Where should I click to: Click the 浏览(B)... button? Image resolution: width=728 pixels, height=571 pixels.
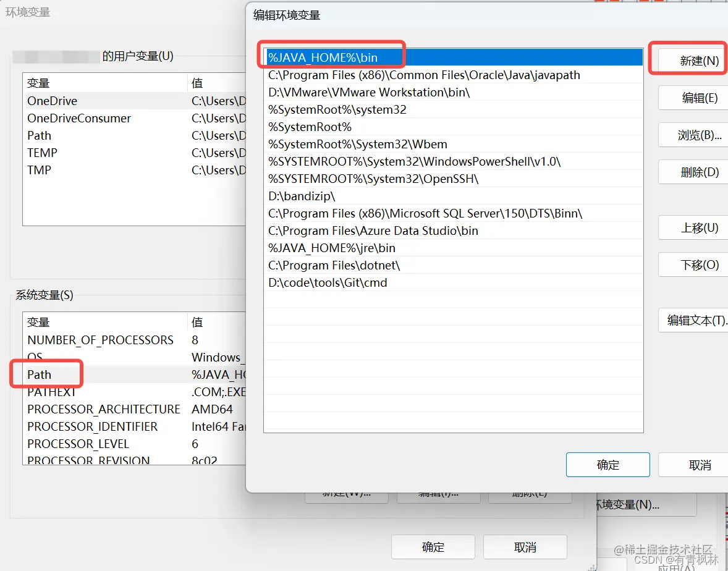coord(693,135)
